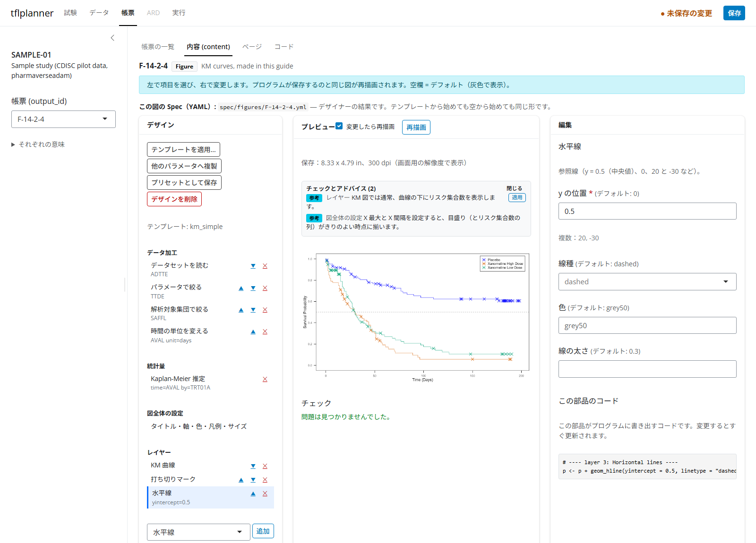Switch to ページ tab
The image size is (756, 543).
click(252, 47)
